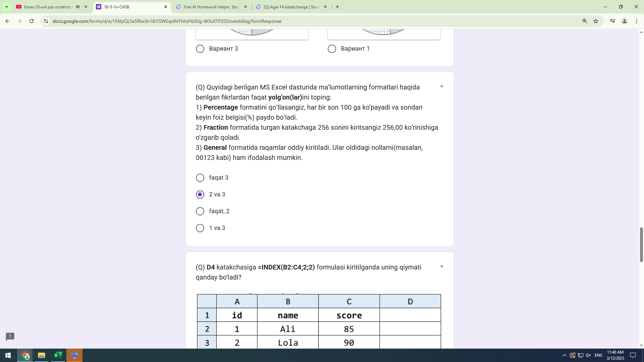This screenshot has width=644, height=362.
Task: Open Chrome's three-dot menu
Action: (x=637, y=21)
